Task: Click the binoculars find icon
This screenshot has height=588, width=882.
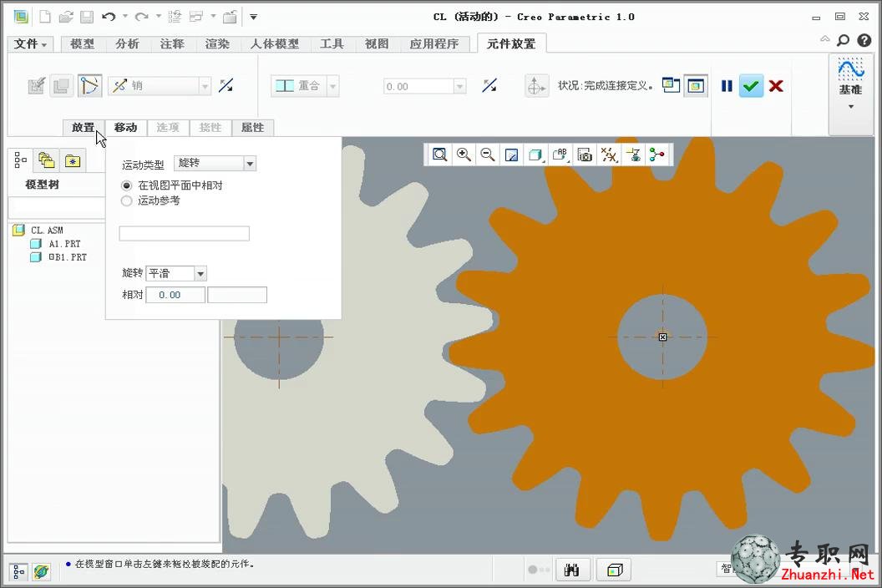Action: point(571,570)
